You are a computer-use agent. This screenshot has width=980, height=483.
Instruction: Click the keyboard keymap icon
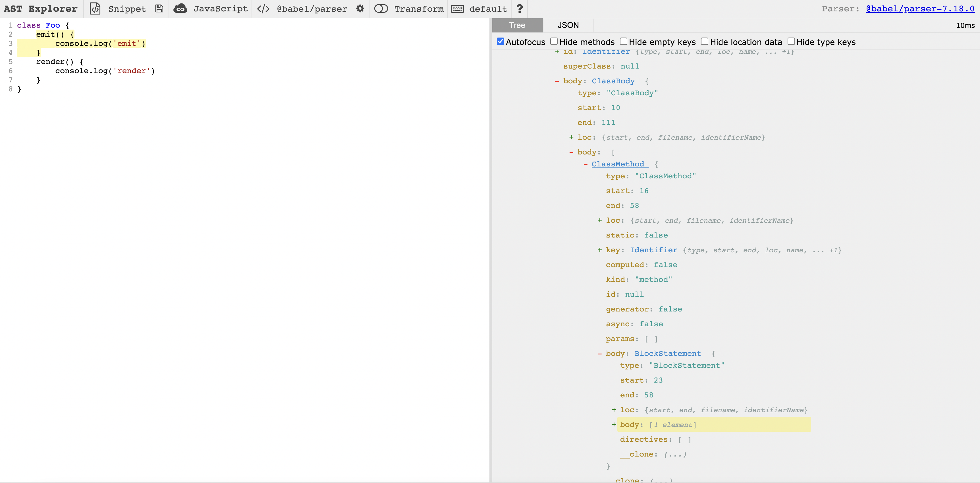[x=457, y=9]
